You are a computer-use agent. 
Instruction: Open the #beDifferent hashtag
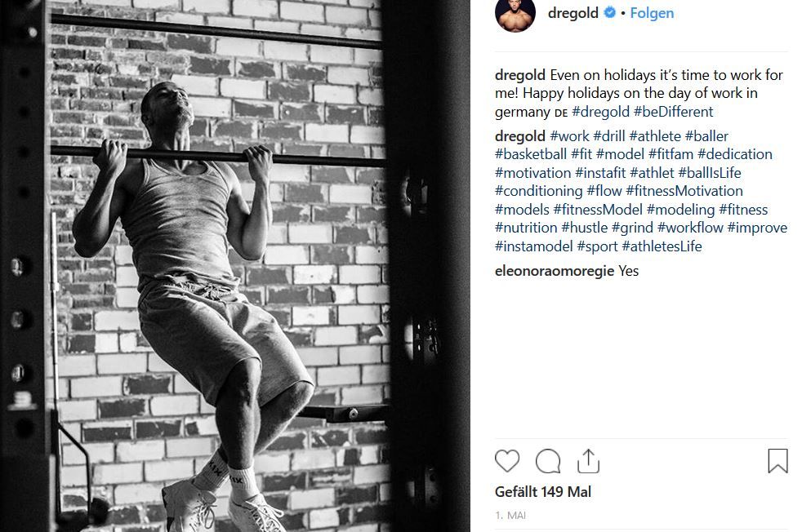pos(673,112)
